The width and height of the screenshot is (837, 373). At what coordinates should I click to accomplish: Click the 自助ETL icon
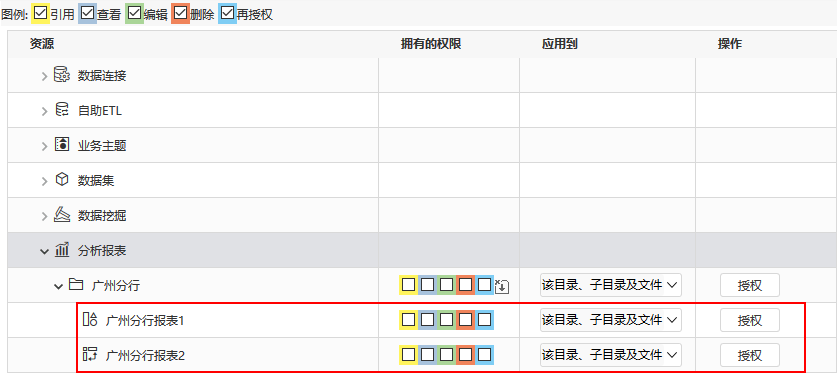point(62,110)
